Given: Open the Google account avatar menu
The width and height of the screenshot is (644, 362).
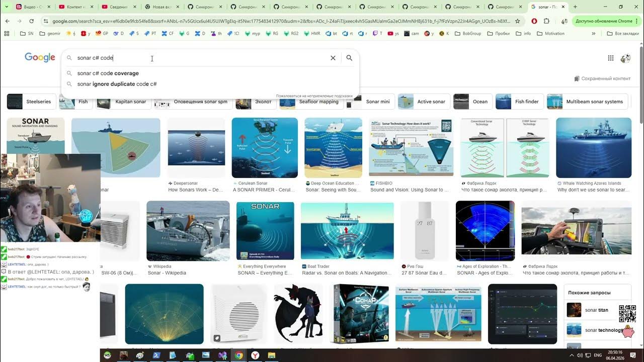Looking at the screenshot, I should 625,58.
